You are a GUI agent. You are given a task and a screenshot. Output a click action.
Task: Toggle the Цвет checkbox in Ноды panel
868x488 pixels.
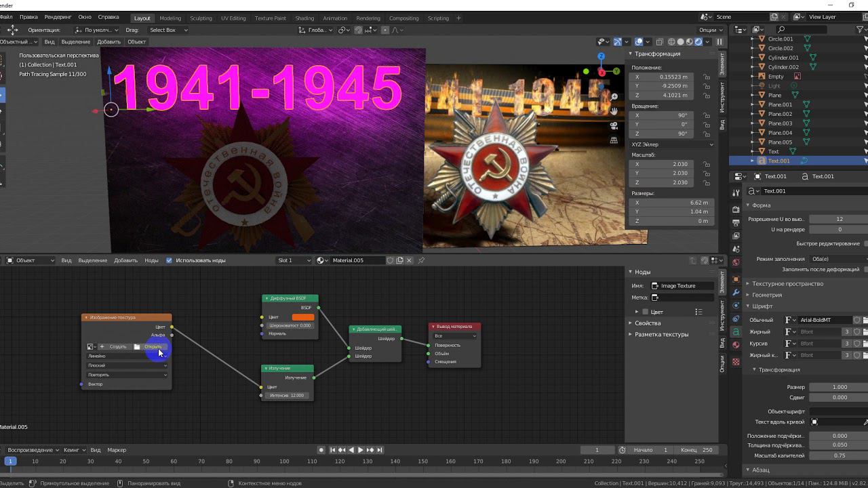(646, 312)
